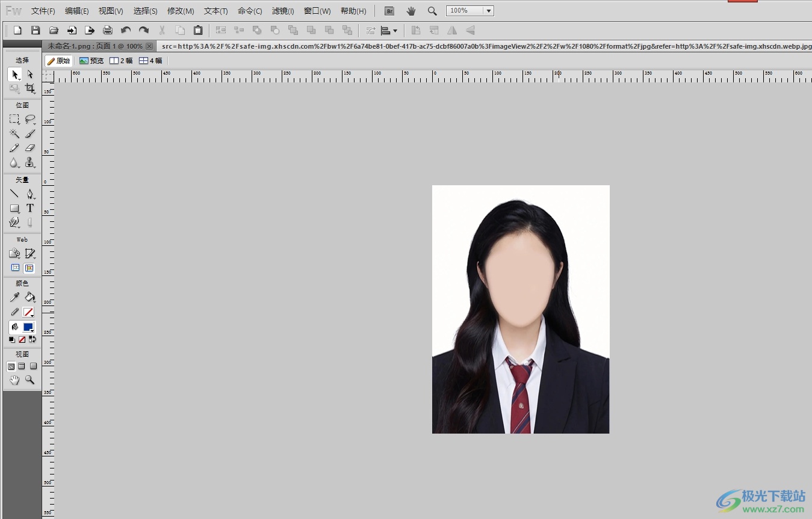Open the Adobe Bridge (Br) button
The height and width of the screenshot is (519, 812).
click(x=389, y=11)
